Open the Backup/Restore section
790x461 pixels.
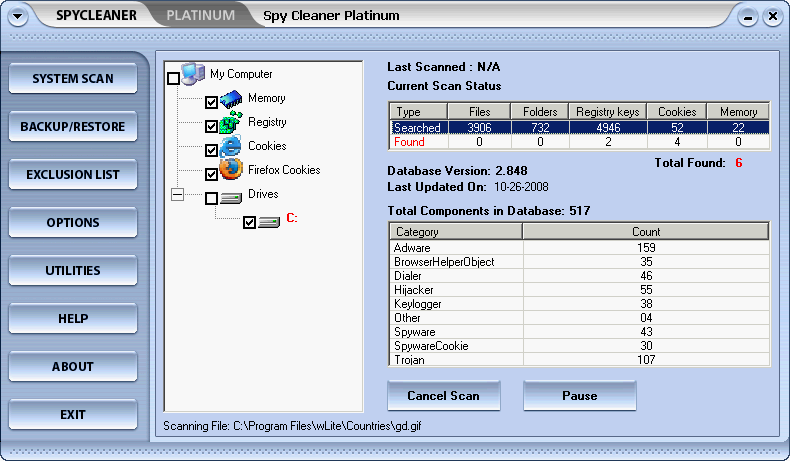pyautogui.click(x=73, y=126)
